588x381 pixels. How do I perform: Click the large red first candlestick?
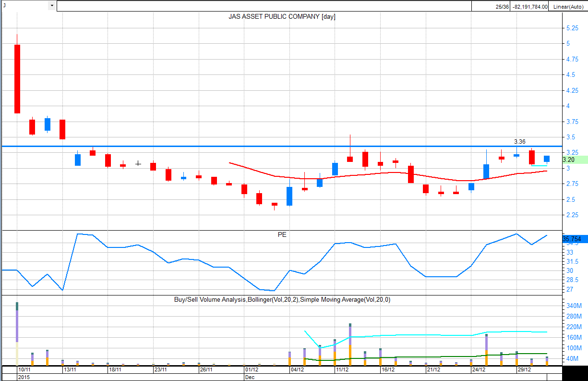17,79
